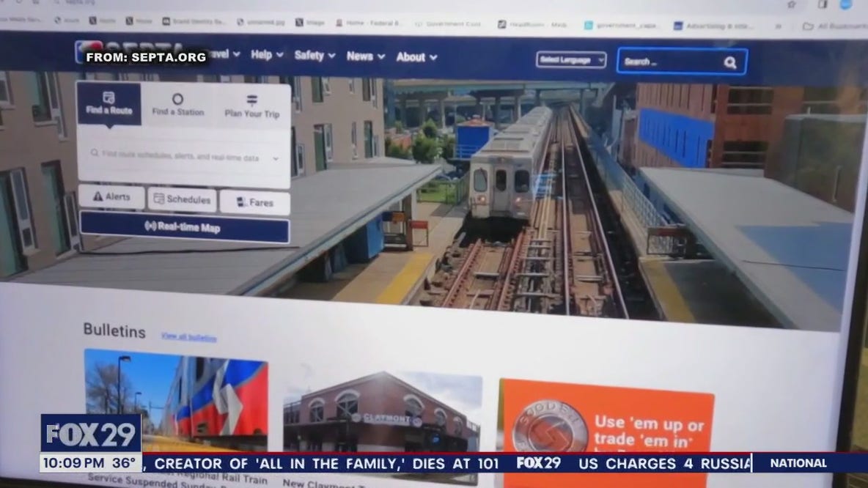The image size is (868, 488).
Task: Click the Fares card icon
Action: click(240, 202)
